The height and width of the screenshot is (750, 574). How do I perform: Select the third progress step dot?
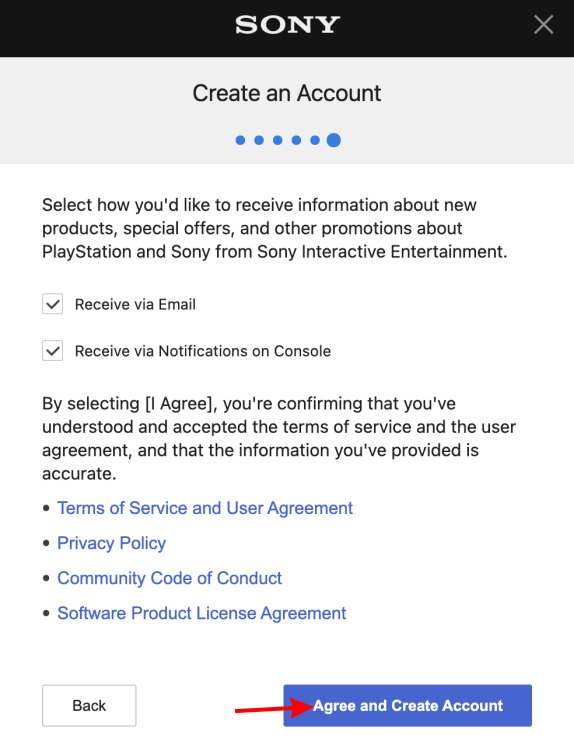coord(277,140)
